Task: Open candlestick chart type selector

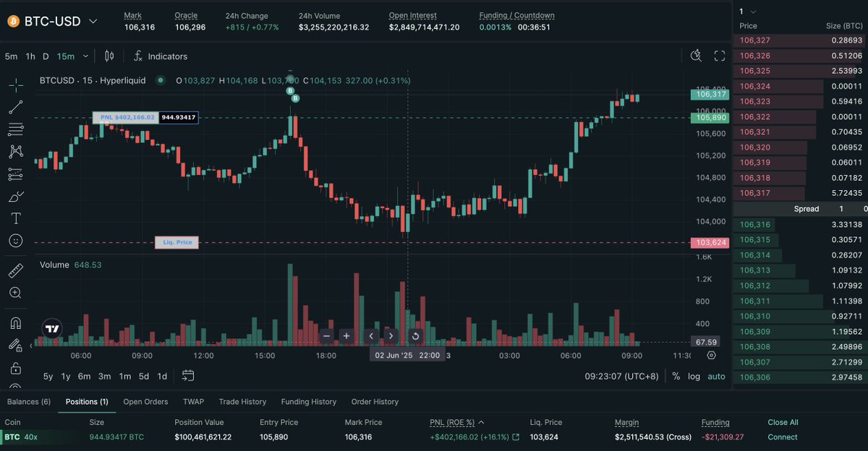Action: tap(109, 56)
